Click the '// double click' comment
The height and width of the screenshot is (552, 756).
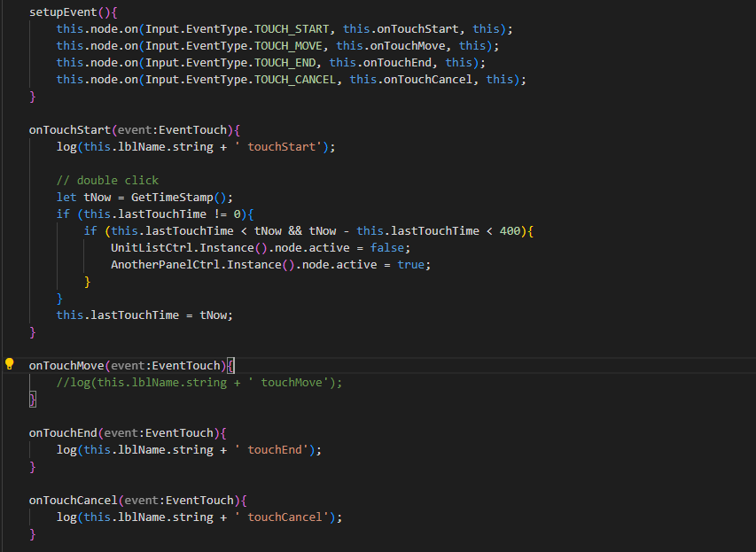[x=107, y=180]
